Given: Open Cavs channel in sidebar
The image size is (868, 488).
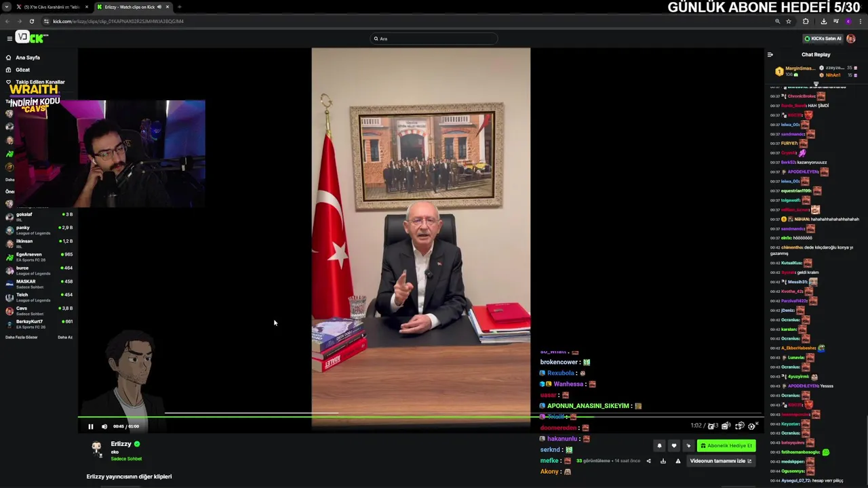Looking at the screenshot, I should click(x=39, y=310).
